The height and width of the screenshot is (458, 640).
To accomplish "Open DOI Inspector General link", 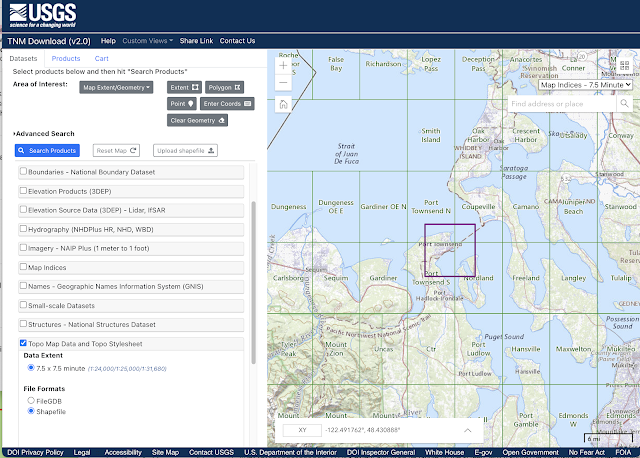I will (x=381, y=452).
